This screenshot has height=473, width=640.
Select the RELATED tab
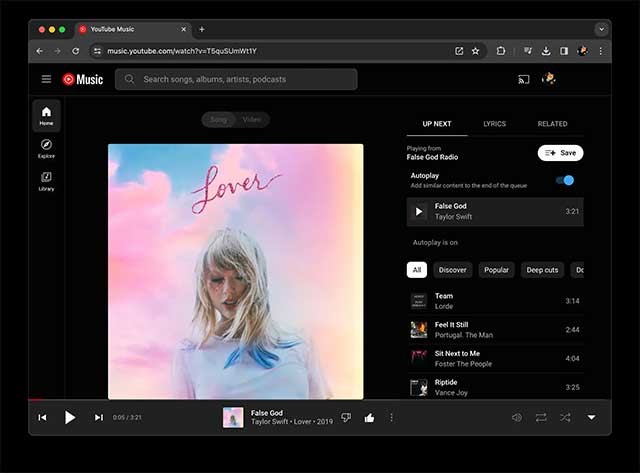[x=552, y=124]
